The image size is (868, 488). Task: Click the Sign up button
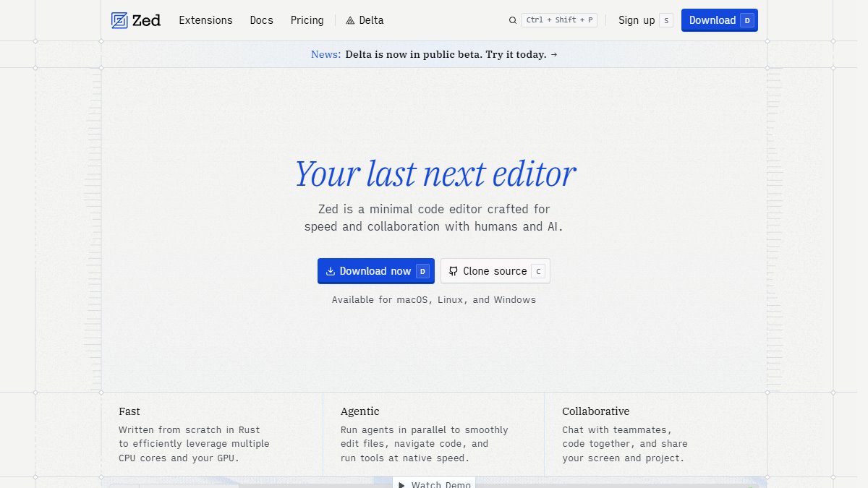tap(645, 20)
